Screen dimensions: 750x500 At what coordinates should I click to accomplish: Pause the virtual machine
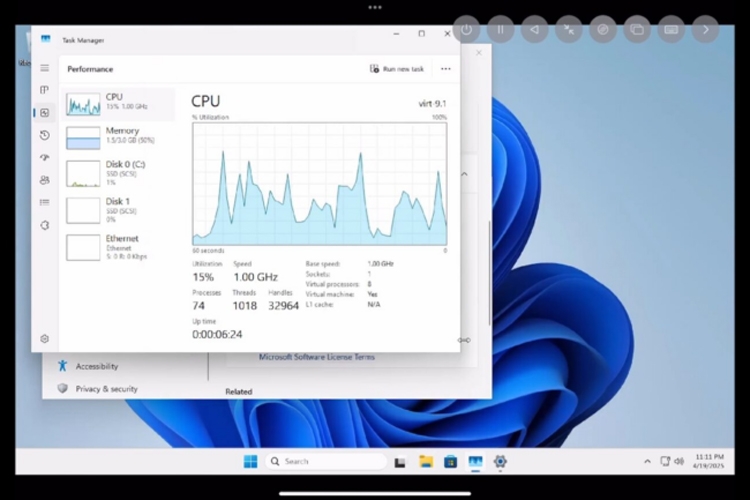[500, 30]
